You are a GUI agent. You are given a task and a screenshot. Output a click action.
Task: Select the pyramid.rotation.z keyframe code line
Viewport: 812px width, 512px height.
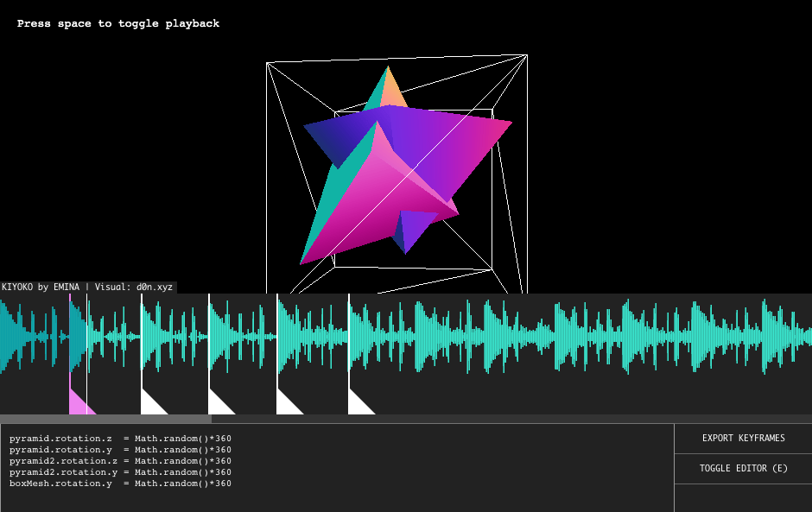[121, 438]
